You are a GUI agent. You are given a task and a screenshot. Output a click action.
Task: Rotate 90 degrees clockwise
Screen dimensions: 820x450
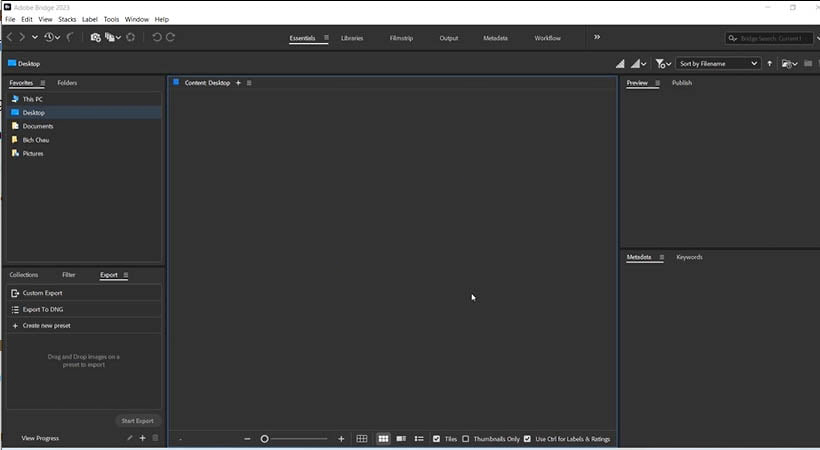[x=171, y=37]
